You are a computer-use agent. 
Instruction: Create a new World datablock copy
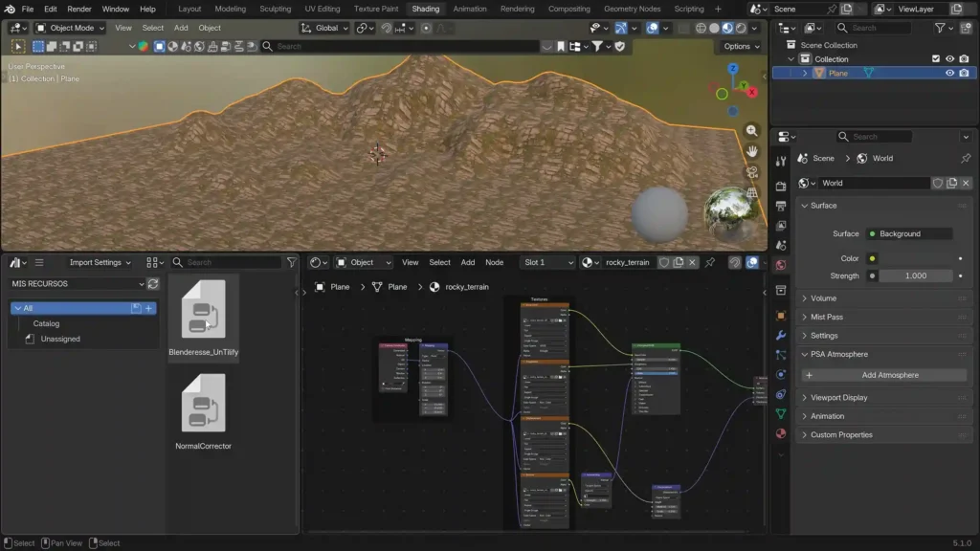[952, 183]
